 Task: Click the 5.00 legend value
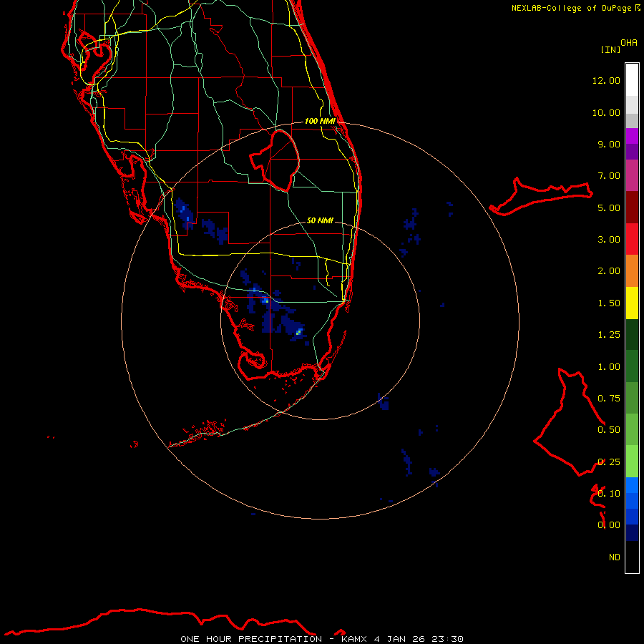tap(609, 208)
